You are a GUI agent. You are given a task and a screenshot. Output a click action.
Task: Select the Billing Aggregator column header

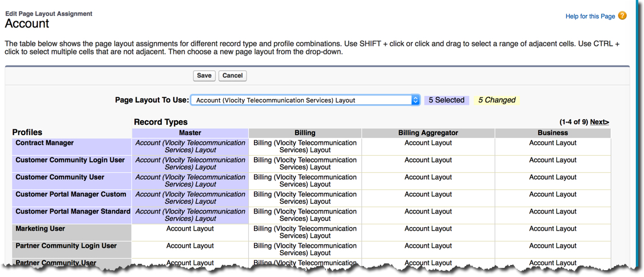click(428, 133)
